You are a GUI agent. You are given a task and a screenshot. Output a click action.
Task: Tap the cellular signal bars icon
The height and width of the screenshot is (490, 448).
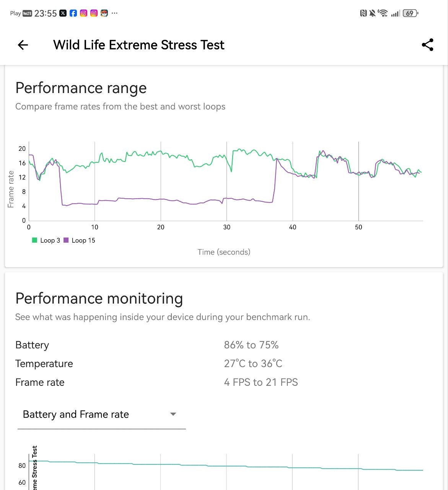[396, 13]
